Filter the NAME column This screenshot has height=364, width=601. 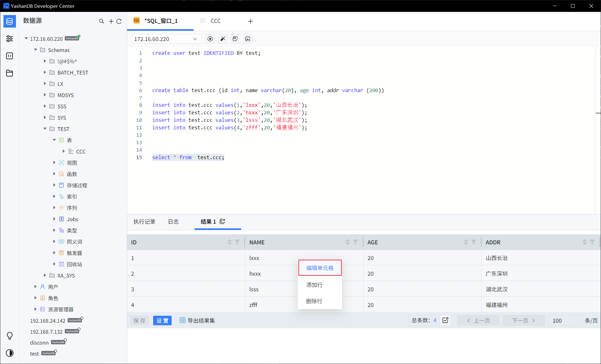click(x=355, y=242)
